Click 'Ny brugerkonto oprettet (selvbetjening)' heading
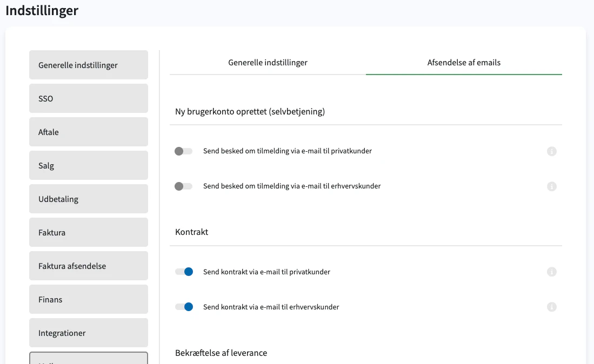594x364 pixels. (250, 112)
